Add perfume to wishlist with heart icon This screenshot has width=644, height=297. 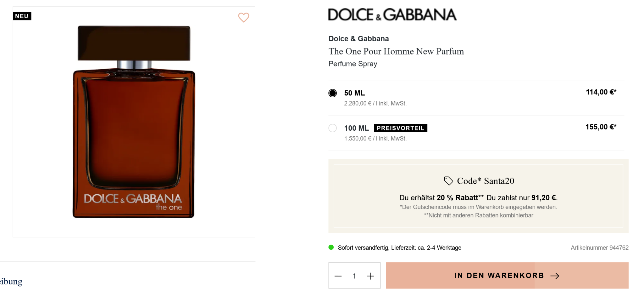pyautogui.click(x=243, y=17)
